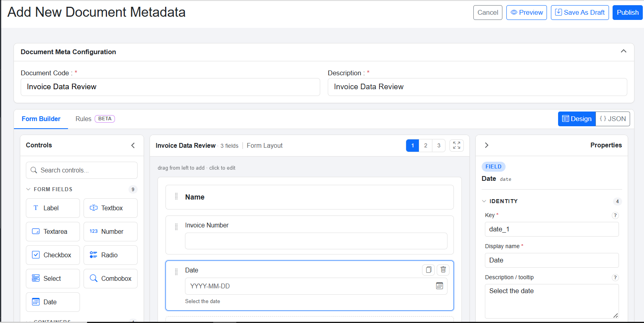Collapse the Document Meta Configuration section
644x323 pixels.
[624, 51]
